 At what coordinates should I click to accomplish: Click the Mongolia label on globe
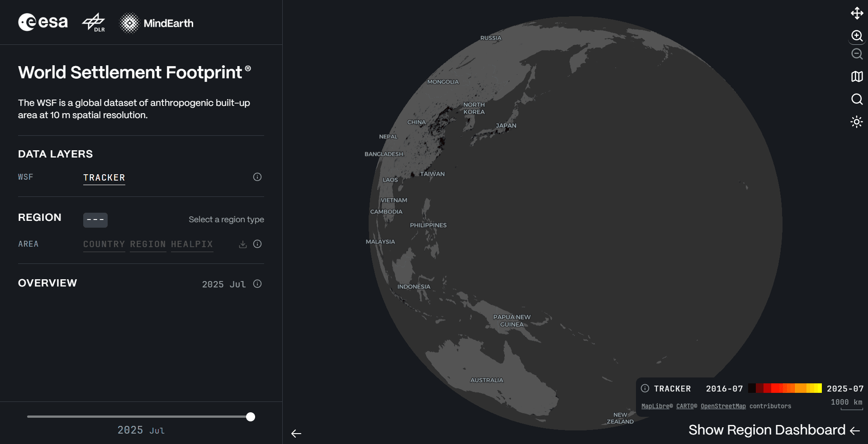[x=443, y=82]
